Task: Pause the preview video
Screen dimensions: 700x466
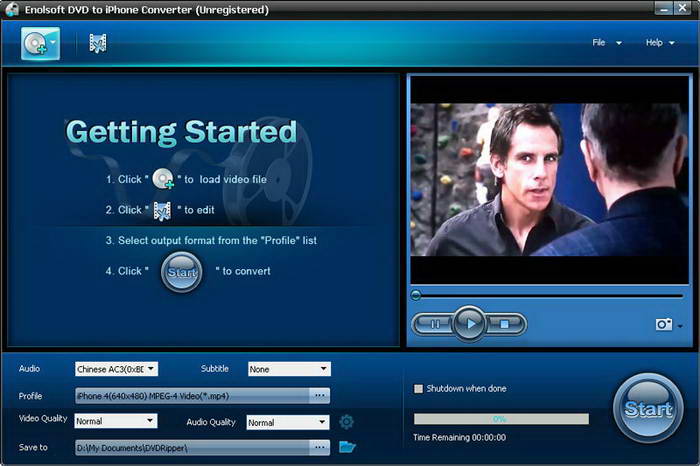Action: (x=434, y=324)
